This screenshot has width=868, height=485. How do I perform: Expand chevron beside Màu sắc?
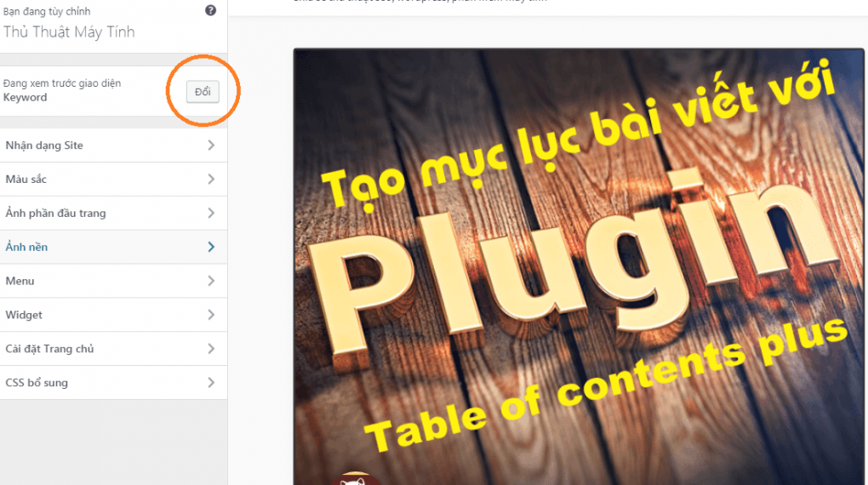211,179
